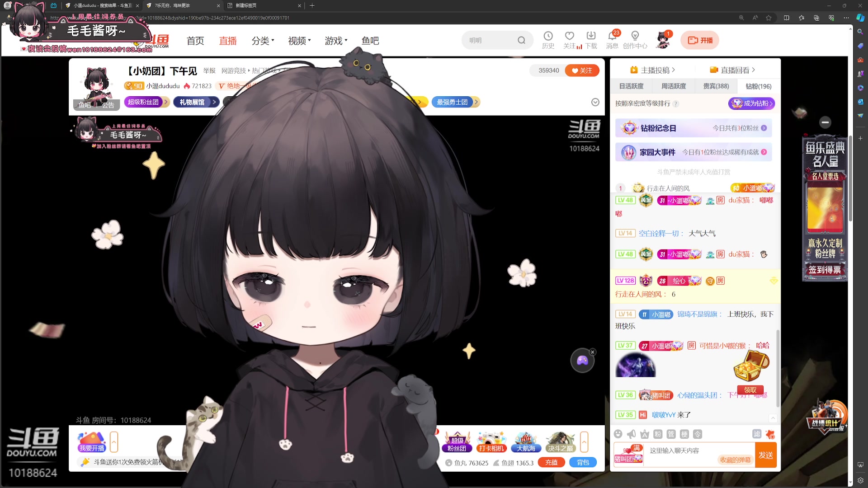868x488 pixels.
Task: Switch to the 日活跃度 tab
Action: click(631, 86)
